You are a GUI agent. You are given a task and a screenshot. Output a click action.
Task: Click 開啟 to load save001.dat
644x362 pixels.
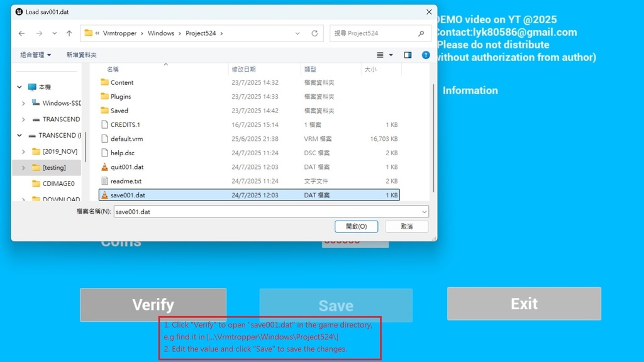pyautogui.click(x=356, y=226)
